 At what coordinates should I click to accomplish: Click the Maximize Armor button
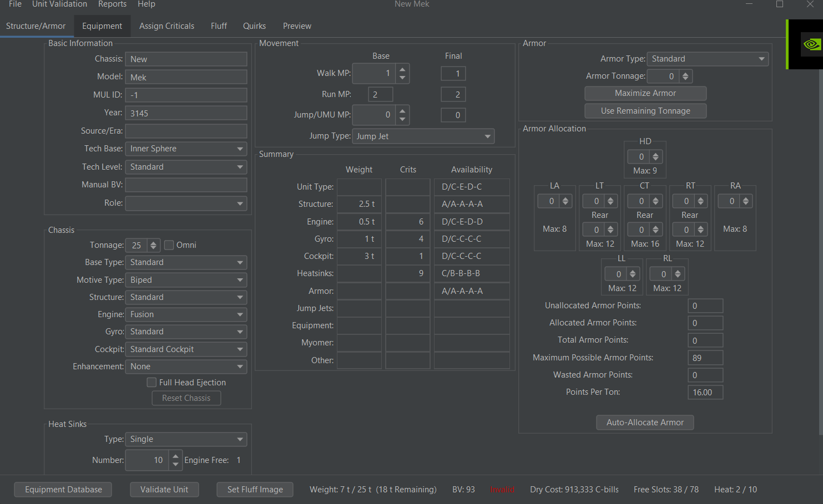[x=645, y=93]
